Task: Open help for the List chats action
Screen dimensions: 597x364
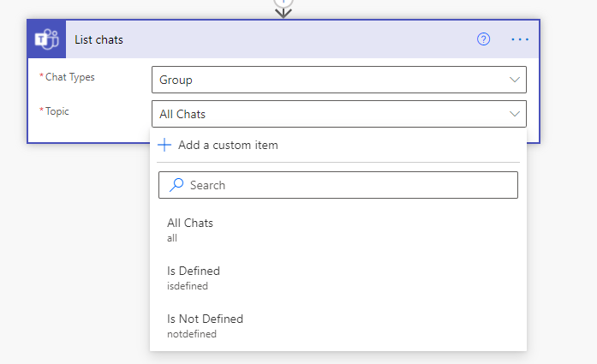Action: tap(483, 39)
